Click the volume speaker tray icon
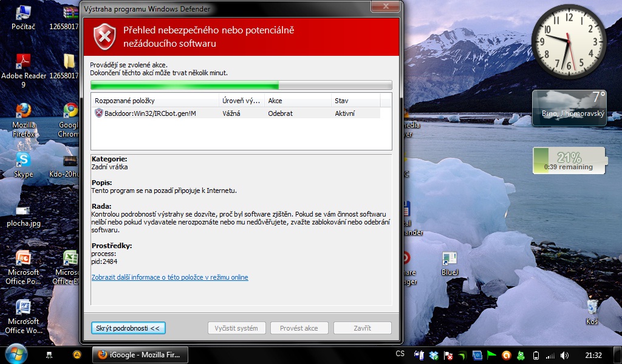 pyautogui.click(x=564, y=356)
